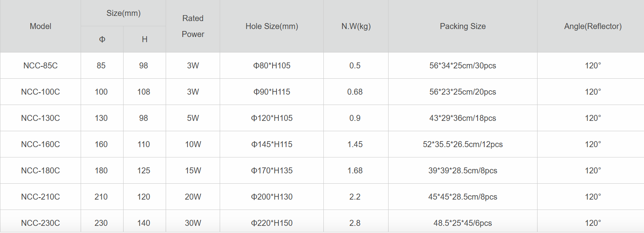Select the 1.68 net weight value
Screen dimensions: 644x233
[355, 171]
